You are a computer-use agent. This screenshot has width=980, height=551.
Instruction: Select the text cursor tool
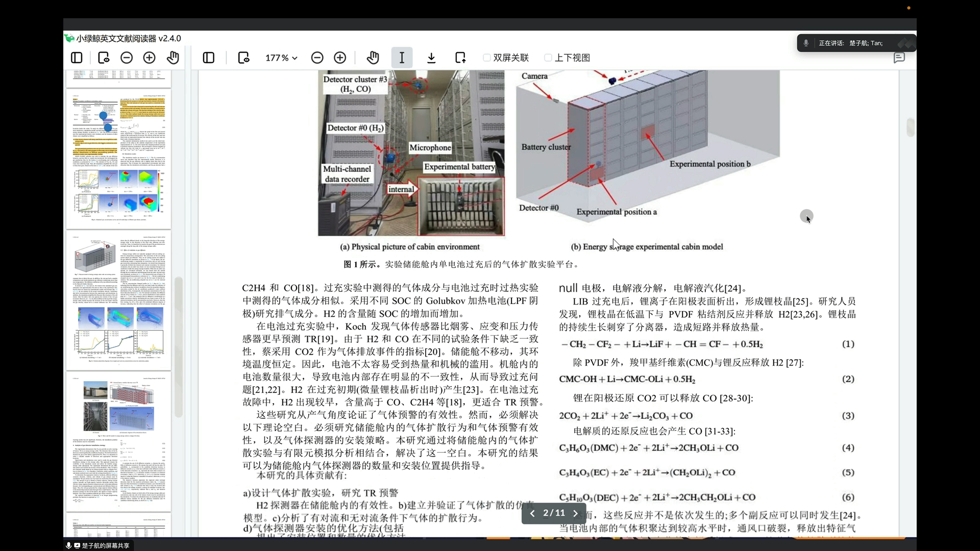[402, 58]
